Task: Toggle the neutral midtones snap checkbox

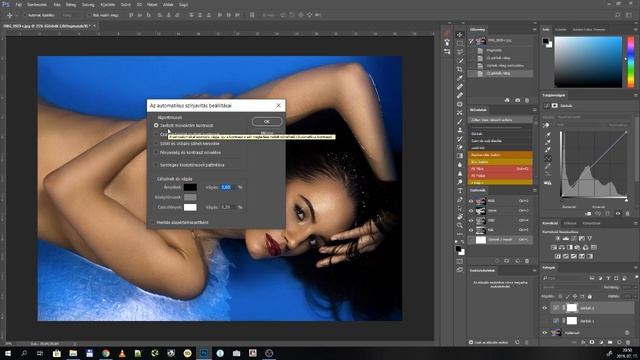Action: 156,165
